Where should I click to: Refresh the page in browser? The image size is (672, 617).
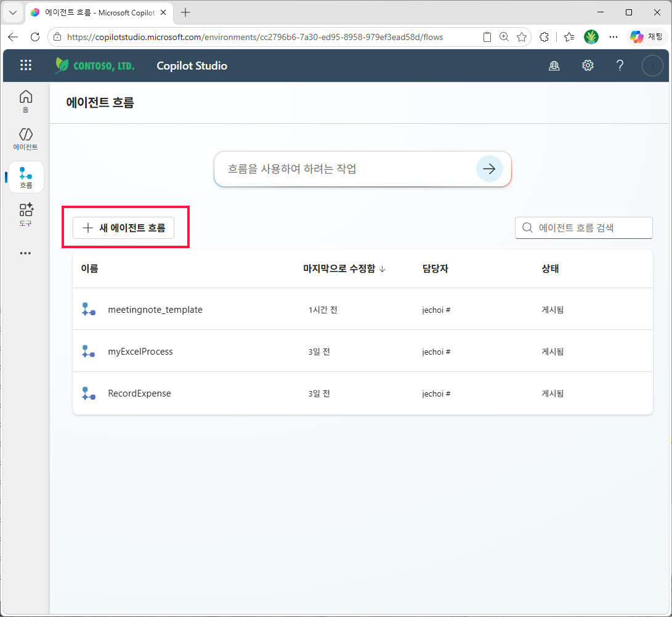(x=35, y=37)
